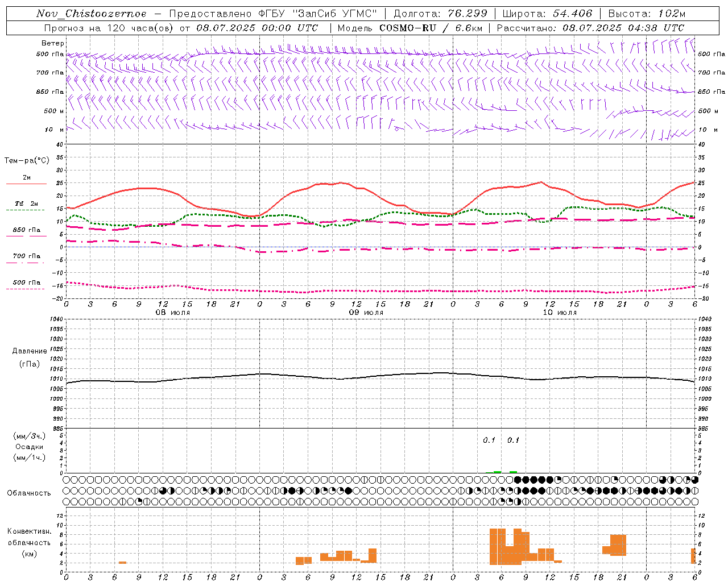Click the '(км)' unit under convective cloudiness
Screen dimensions: 728x582
(30, 554)
